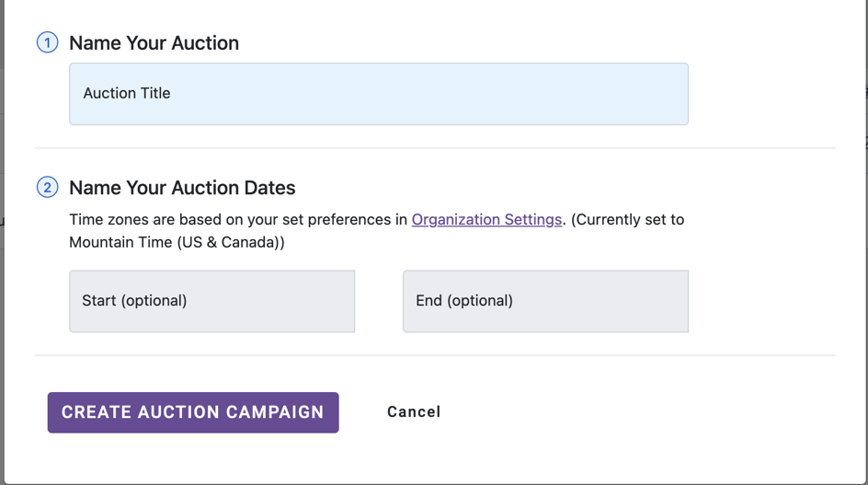Click the "Name Your Auction Dates" heading
Screen dimensions: 868x485
(182, 188)
